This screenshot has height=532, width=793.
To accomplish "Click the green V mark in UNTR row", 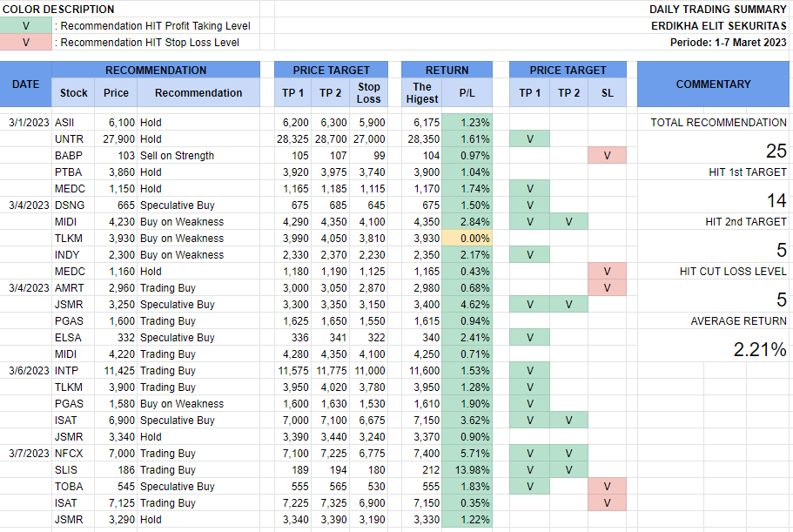I will [529, 139].
